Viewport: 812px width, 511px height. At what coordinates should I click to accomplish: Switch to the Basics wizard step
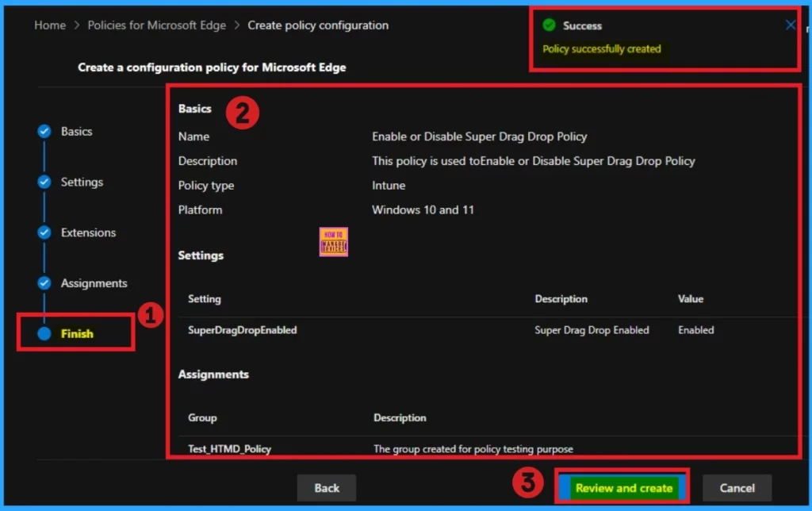77,132
